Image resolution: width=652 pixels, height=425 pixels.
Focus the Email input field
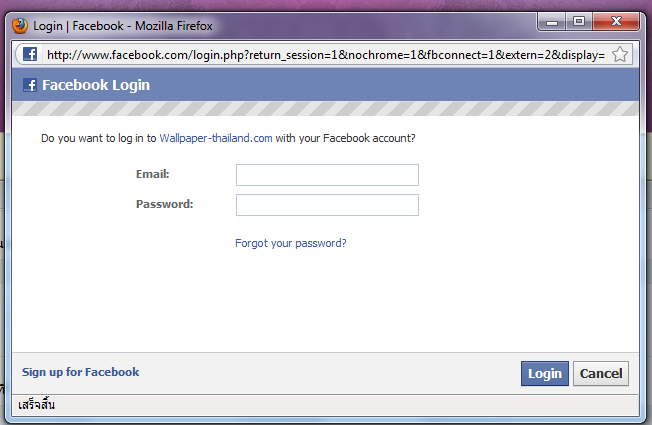327,175
